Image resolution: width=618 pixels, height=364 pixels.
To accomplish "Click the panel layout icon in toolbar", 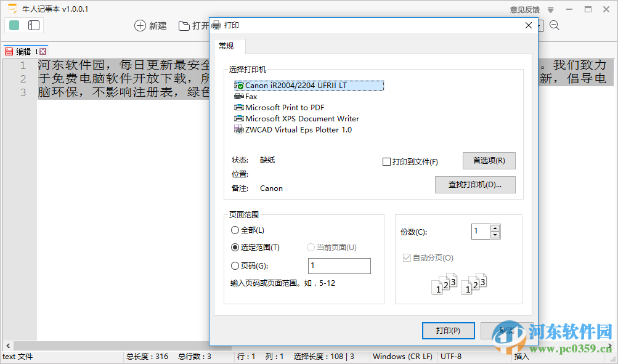I will (x=35, y=25).
